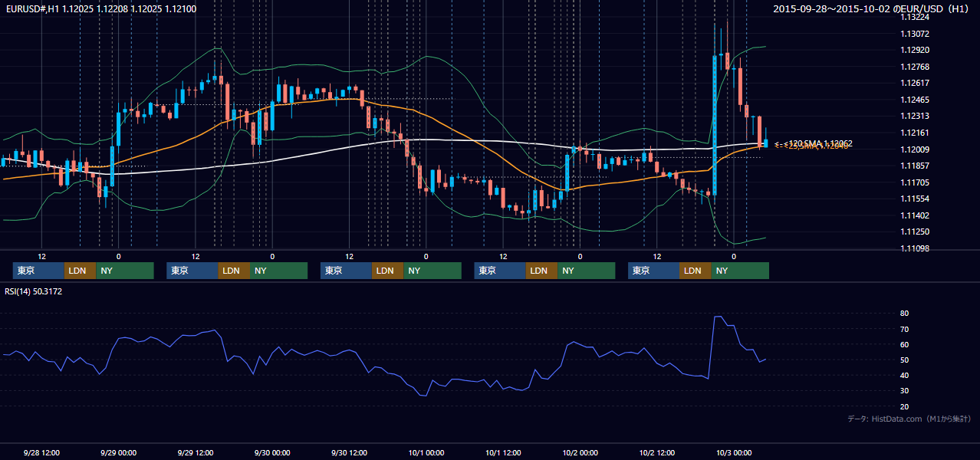Click the 9/28 12:00 date label
980x460 pixels.
tap(41, 453)
